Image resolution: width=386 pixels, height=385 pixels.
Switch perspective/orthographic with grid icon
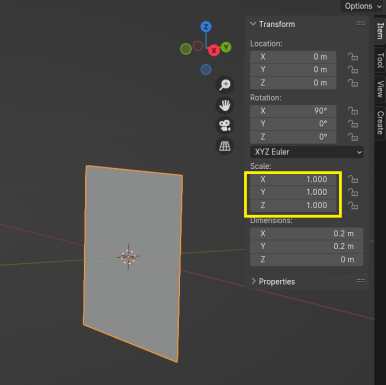point(225,146)
